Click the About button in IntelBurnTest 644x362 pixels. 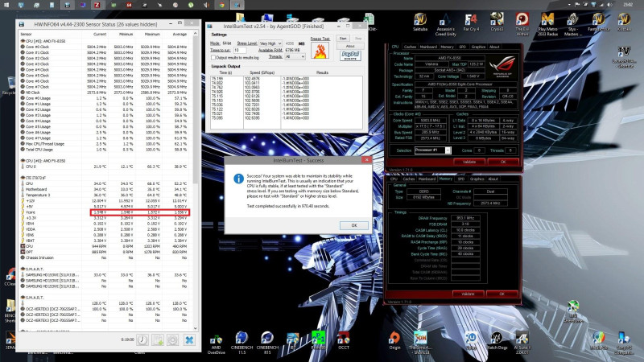pyautogui.click(x=350, y=46)
